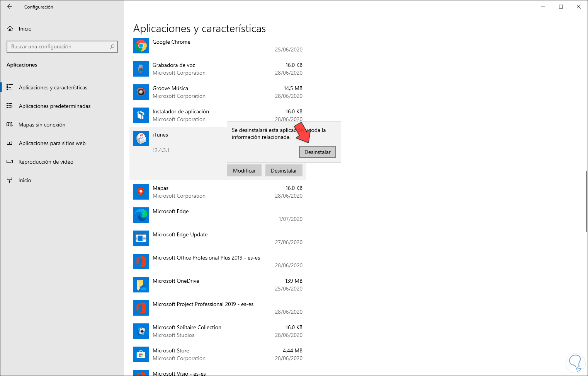
Task: Click the Aplicaciones predeterminadas sidebar icon
Action: click(x=10, y=106)
